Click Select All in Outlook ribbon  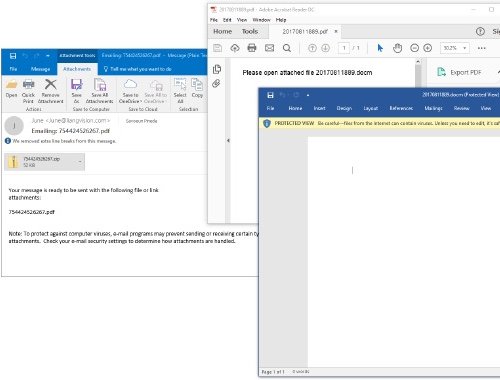pyautogui.click(x=180, y=92)
